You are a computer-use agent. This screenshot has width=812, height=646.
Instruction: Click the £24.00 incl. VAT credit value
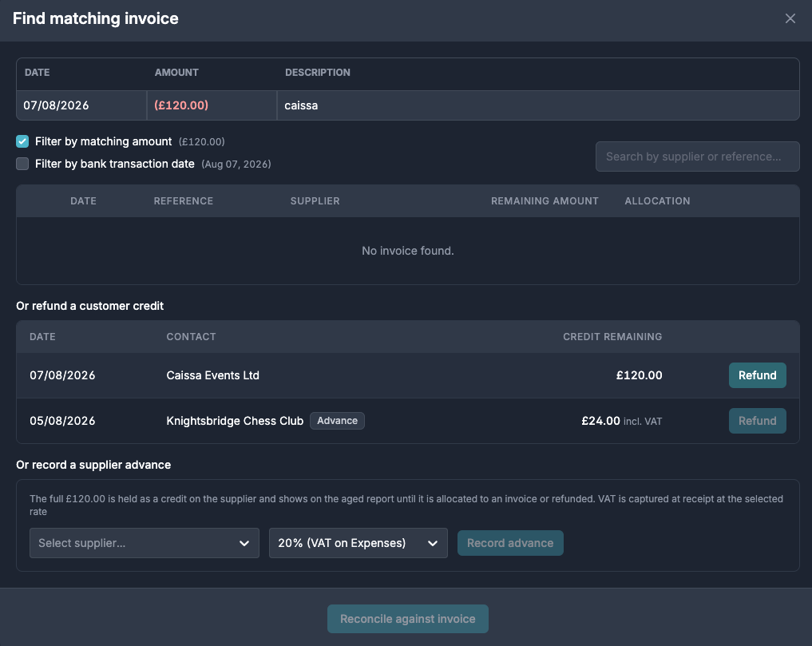621,421
